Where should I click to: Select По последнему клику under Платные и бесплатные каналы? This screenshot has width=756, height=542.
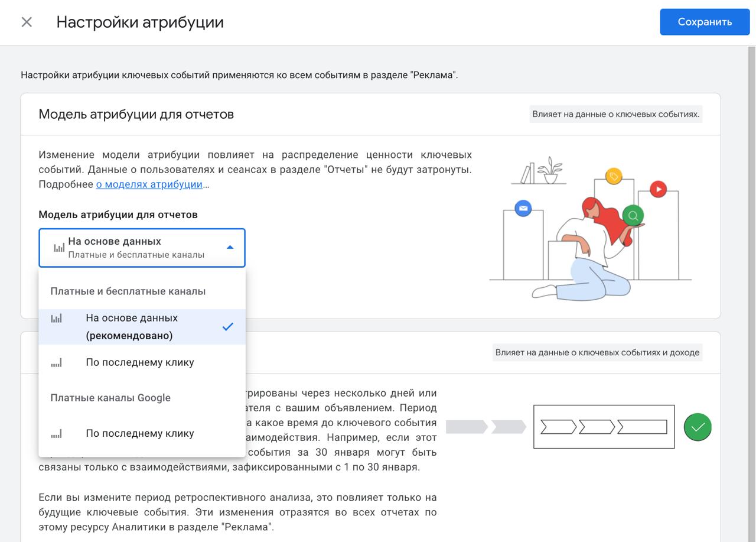point(142,362)
